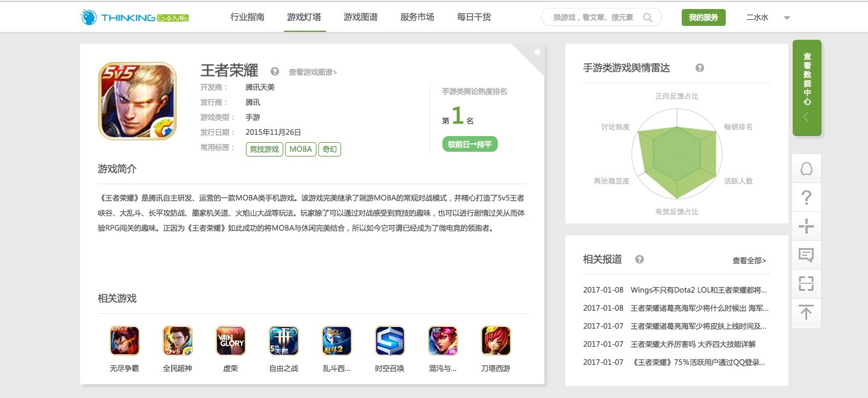Screen dimensions: 868x398
Task: Open related game 时空召唤 icon
Action: [390, 341]
